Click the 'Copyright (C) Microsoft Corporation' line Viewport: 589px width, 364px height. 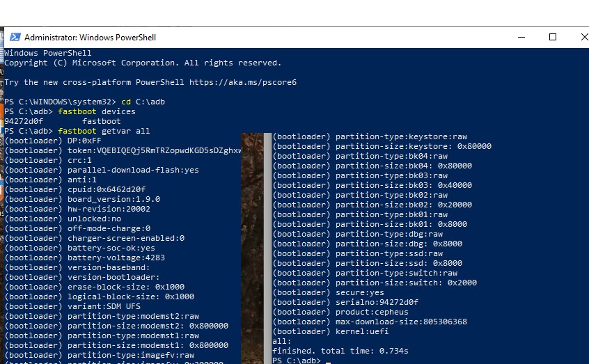pos(143,63)
